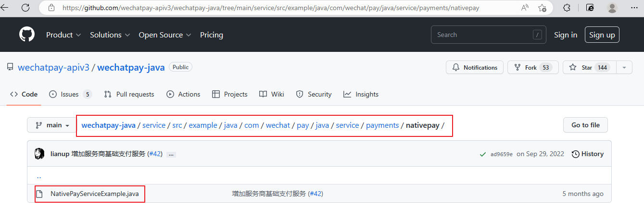This screenshot has height=220, width=644.
Task: Open the Star list dropdown arrow
Action: coord(624,68)
